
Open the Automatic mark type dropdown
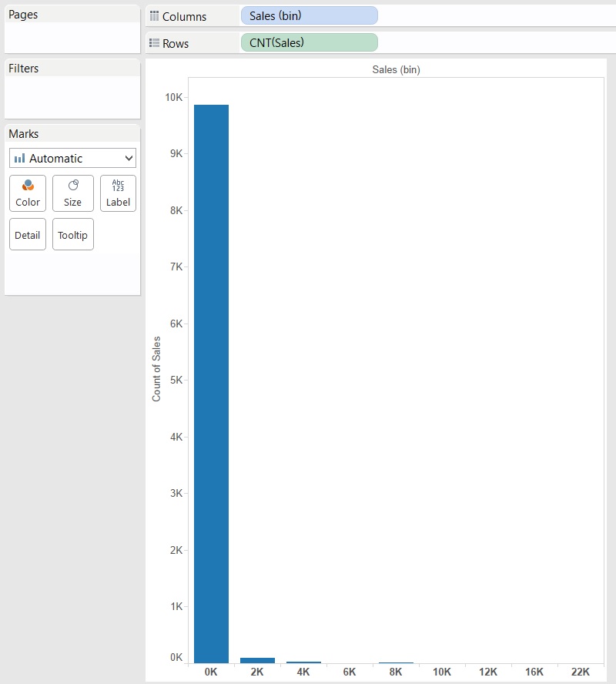coord(128,158)
